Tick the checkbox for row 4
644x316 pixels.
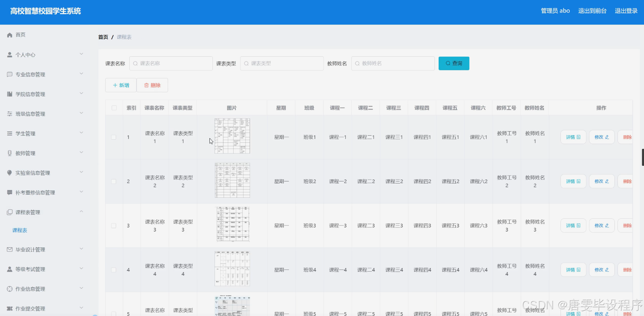[114, 270]
